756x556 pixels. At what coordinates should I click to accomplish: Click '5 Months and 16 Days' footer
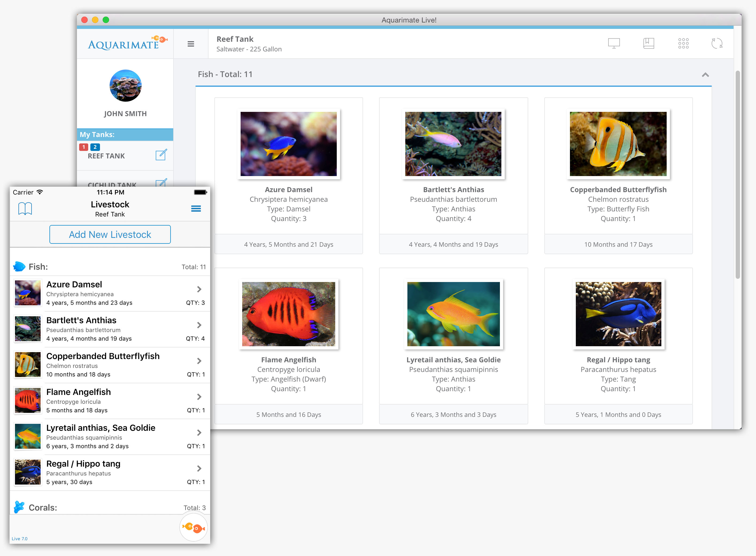click(x=288, y=415)
